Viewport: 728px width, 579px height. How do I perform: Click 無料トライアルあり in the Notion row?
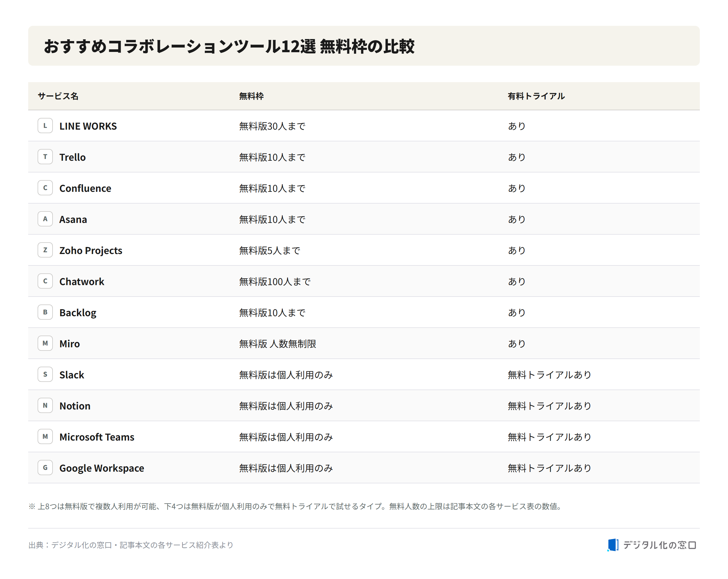pyautogui.click(x=550, y=406)
